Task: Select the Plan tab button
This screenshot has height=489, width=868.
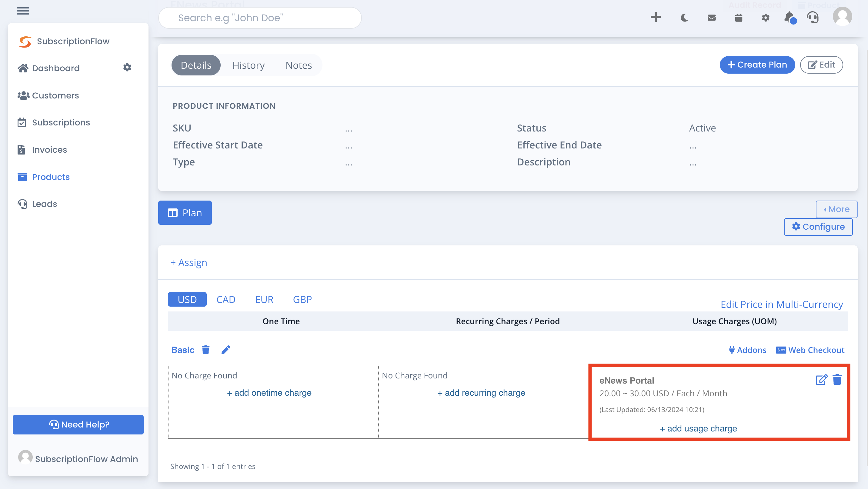Action: (185, 212)
